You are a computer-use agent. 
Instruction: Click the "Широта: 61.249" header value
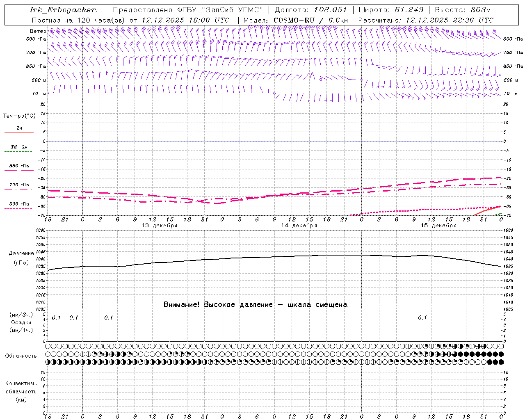click(391, 10)
